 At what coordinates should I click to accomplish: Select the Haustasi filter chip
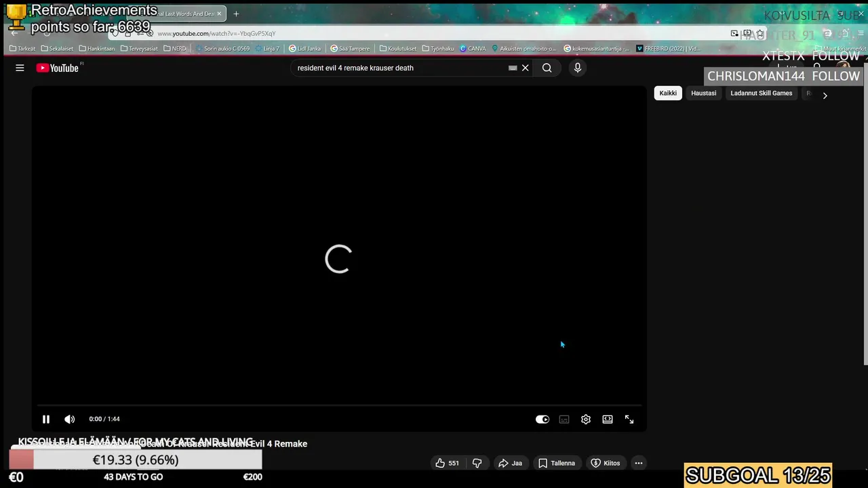[x=703, y=93]
